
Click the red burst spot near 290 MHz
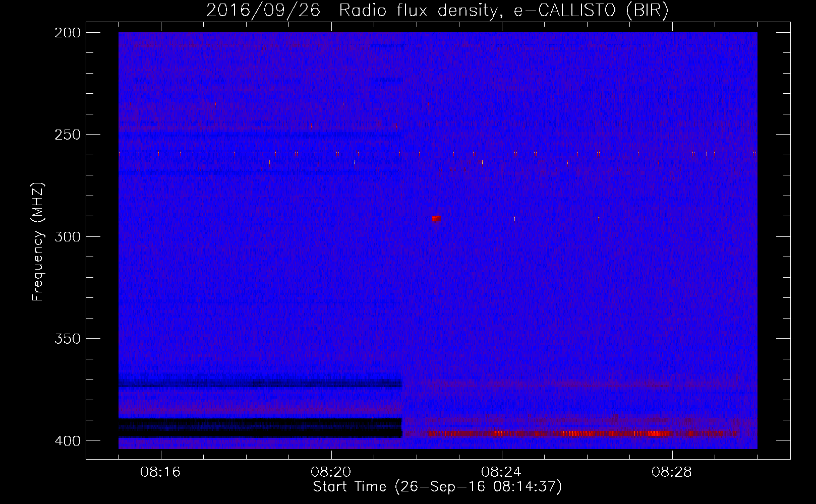coord(437,218)
